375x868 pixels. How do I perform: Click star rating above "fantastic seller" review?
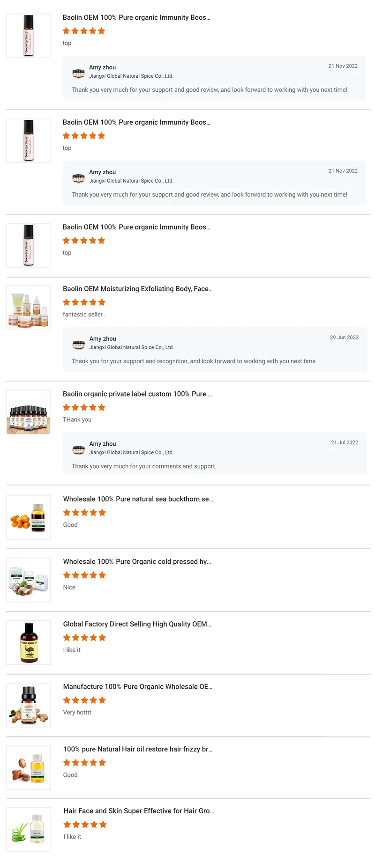click(84, 302)
